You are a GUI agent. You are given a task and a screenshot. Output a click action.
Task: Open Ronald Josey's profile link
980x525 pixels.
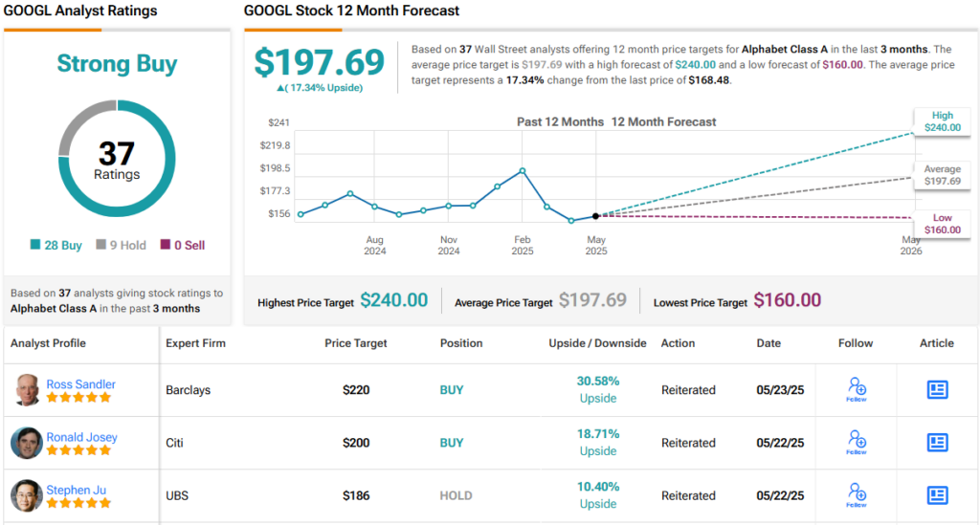coord(82,437)
